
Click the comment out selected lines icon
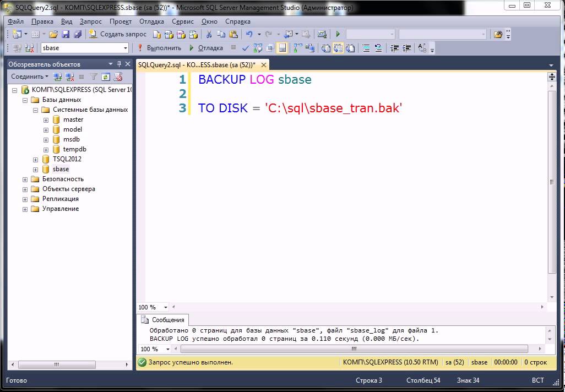coord(366,48)
